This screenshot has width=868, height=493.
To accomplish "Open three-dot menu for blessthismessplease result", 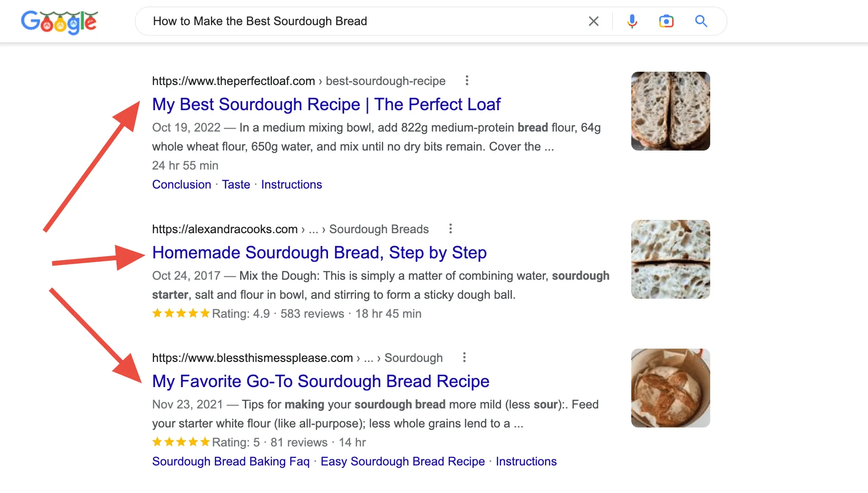I will coord(464,357).
